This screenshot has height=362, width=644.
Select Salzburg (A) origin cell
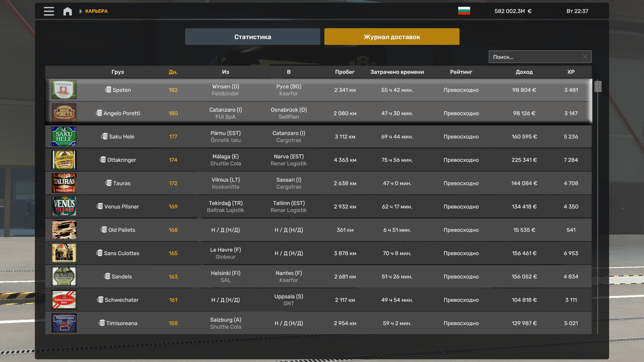pyautogui.click(x=225, y=320)
